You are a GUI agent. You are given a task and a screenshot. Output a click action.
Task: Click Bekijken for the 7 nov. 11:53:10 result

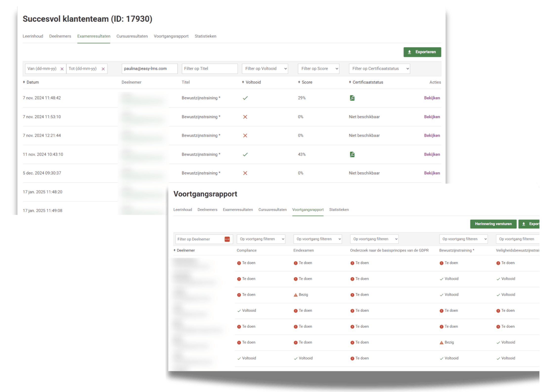point(432,117)
